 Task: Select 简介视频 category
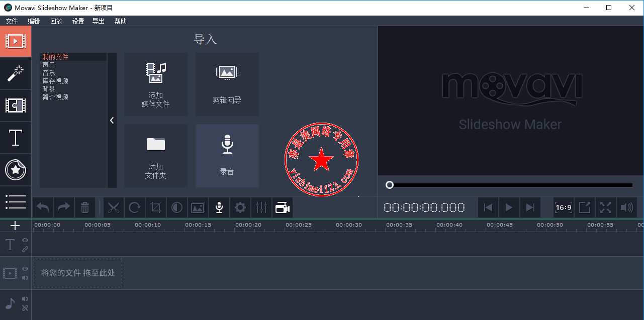(x=73, y=97)
